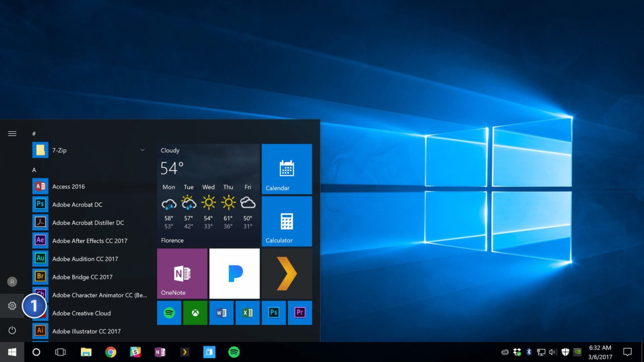Click the Dropbox tray icon
The width and height of the screenshot is (644, 362).
(x=517, y=352)
